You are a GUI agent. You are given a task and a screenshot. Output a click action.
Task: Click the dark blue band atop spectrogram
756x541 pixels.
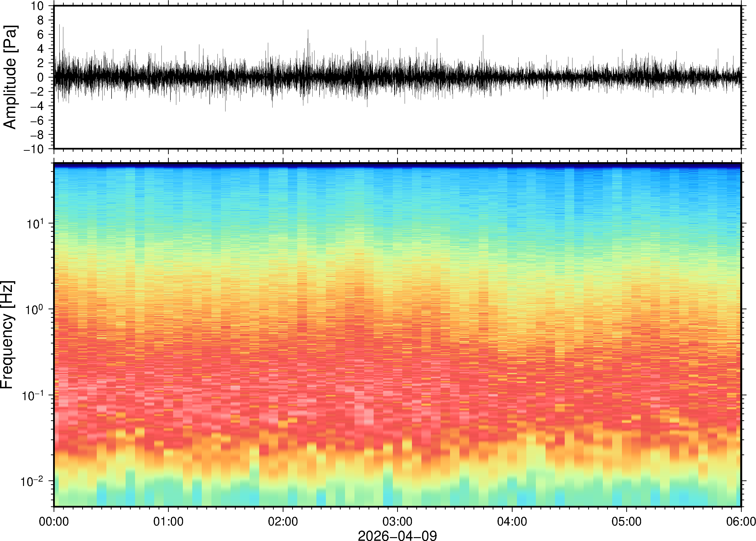397,165
